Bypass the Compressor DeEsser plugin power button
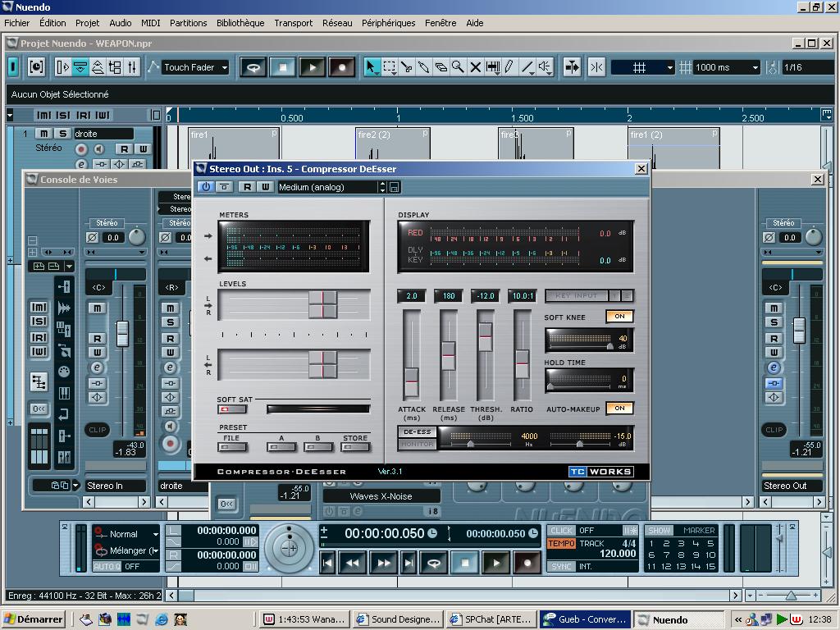This screenshot has height=630, width=840. 206,187
